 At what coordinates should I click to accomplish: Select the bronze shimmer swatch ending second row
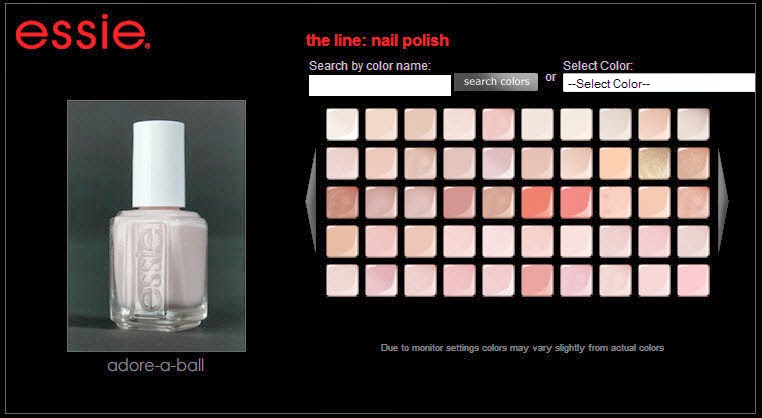tap(693, 163)
